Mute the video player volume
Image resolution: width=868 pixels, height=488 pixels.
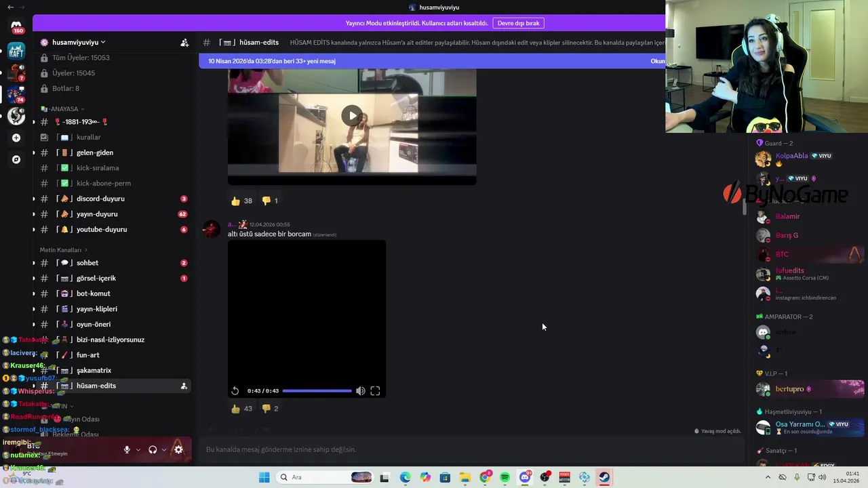point(360,391)
